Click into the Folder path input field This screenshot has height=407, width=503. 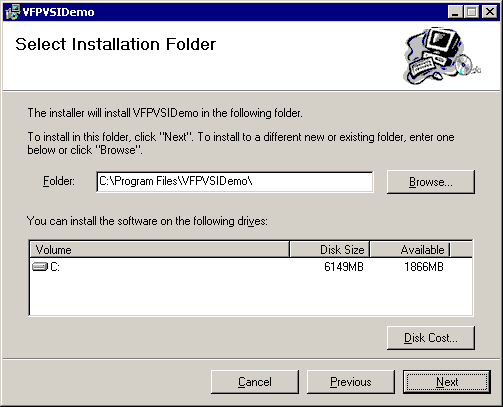(235, 182)
